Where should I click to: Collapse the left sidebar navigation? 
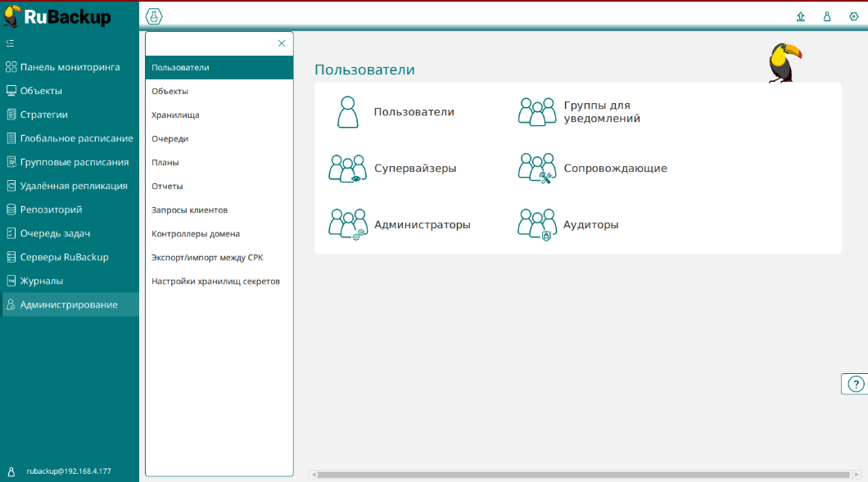pyautogui.click(x=10, y=43)
